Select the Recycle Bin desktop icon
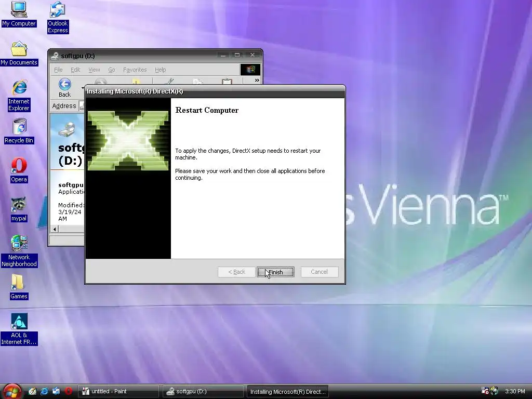532x399 pixels. (x=19, y=131)
